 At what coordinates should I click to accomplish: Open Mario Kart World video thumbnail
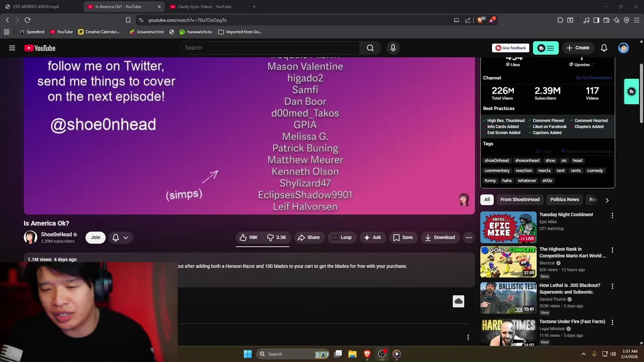[508, 261]
